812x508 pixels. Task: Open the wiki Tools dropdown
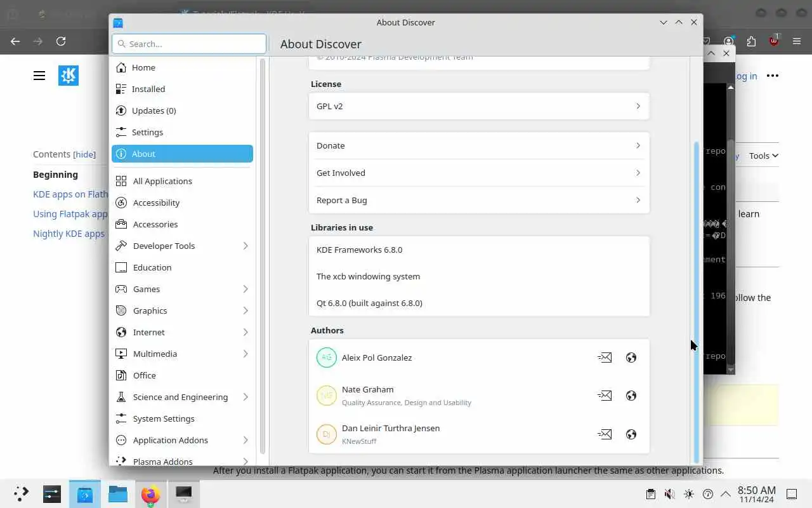click(x=763, y=156)
